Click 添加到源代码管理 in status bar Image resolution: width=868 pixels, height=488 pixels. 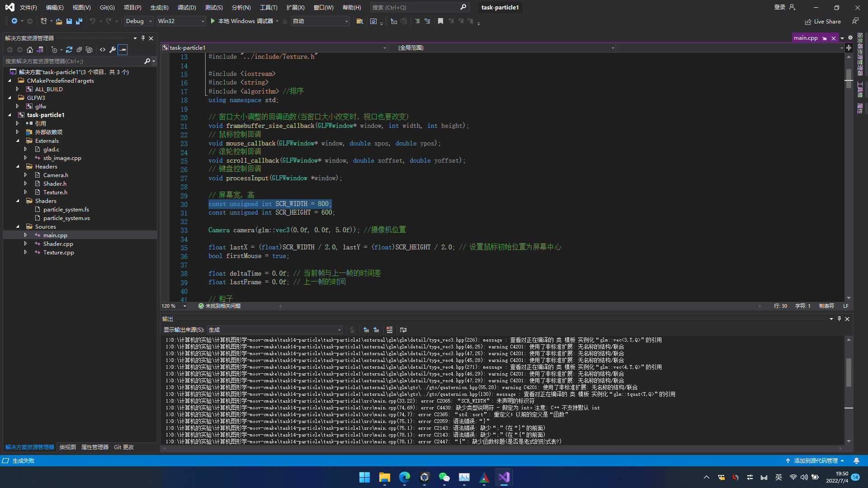point(815,461)
